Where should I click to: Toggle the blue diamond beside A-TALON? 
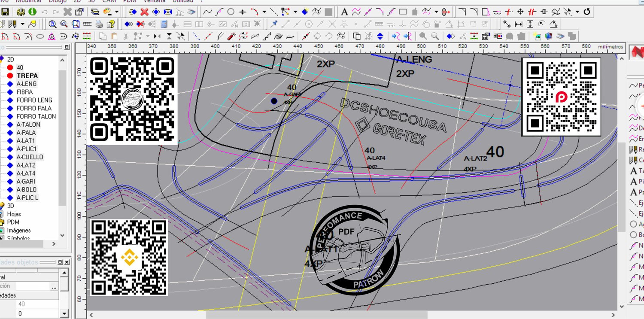pyautogui.click(x=10, y=125)
